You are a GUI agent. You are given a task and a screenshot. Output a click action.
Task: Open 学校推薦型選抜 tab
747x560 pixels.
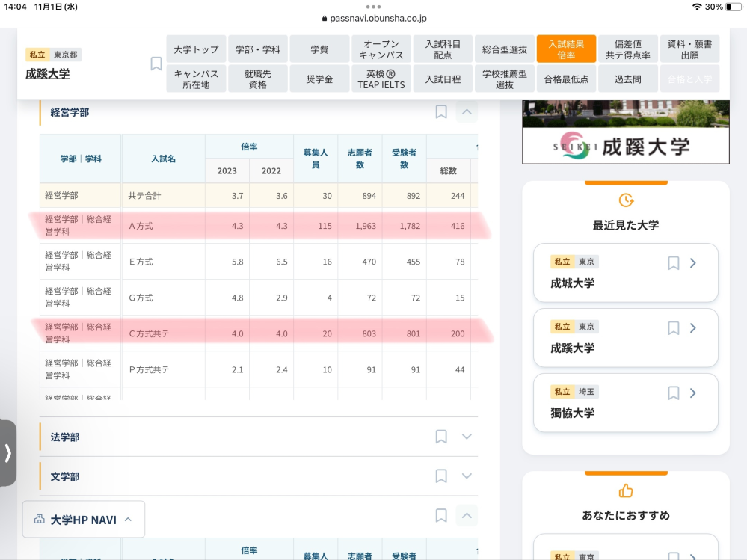(505, 79)
